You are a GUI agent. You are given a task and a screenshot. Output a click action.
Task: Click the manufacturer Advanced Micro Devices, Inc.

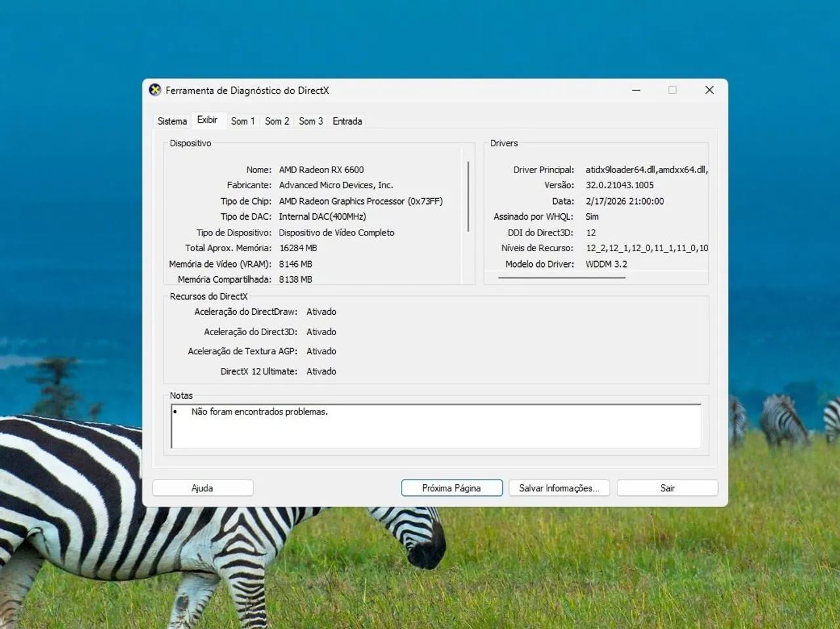click(336, 186)
